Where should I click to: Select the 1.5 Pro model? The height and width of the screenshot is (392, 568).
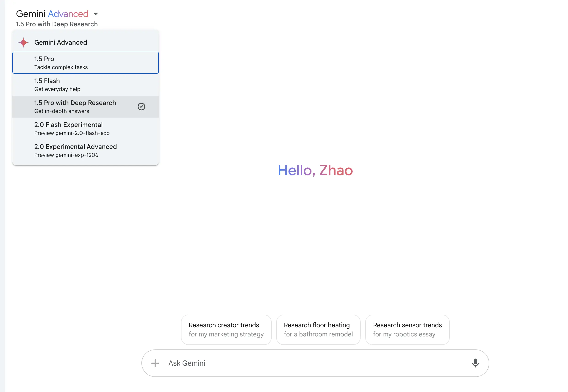tap(86, 63)
